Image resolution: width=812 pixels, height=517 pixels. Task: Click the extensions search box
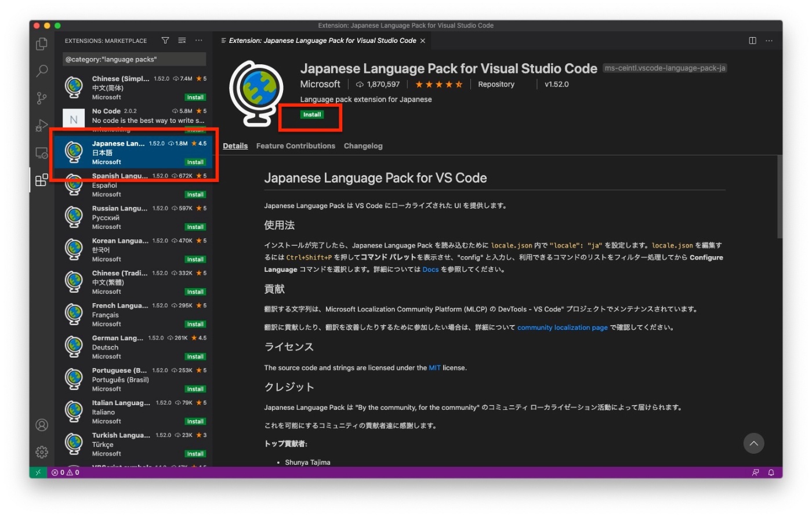pyautogui.click(x=134, y=59)
